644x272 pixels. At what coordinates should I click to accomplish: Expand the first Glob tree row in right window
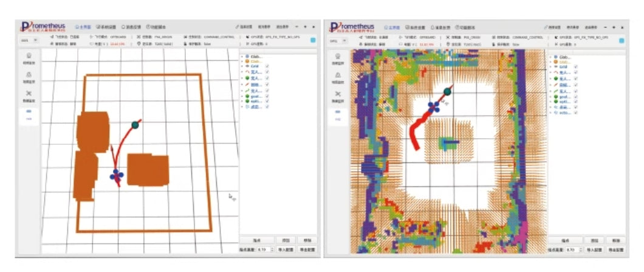pos(551,57)
